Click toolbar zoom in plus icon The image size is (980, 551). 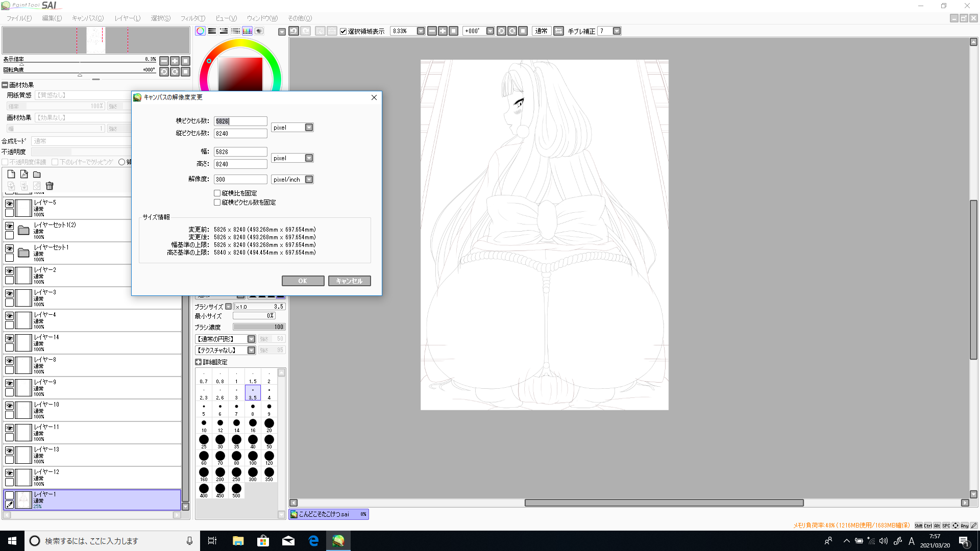(443, 31)
